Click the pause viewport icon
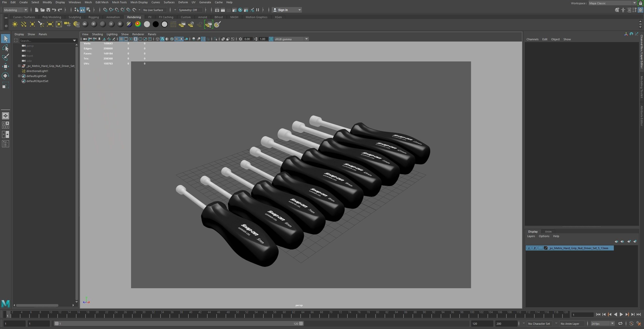644x329 pixels. pyautogui.click(x=258, y=10)
